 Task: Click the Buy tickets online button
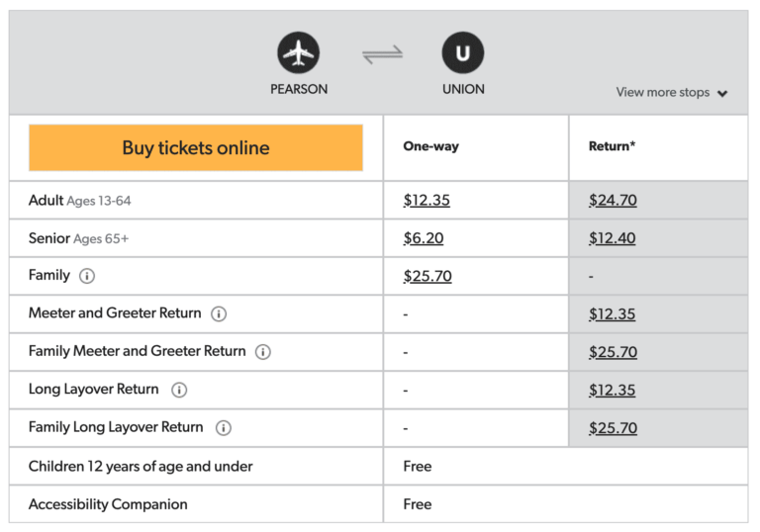pos(196,148)
